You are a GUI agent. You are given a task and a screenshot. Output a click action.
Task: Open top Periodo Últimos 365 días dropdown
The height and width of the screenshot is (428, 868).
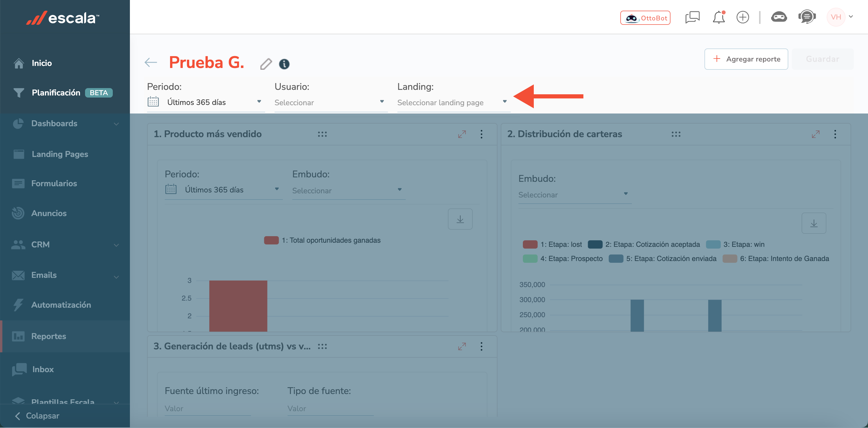[x=205, y=102]
